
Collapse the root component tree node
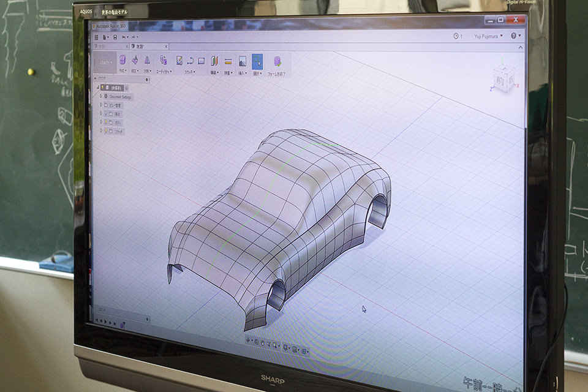click(98, 88)
